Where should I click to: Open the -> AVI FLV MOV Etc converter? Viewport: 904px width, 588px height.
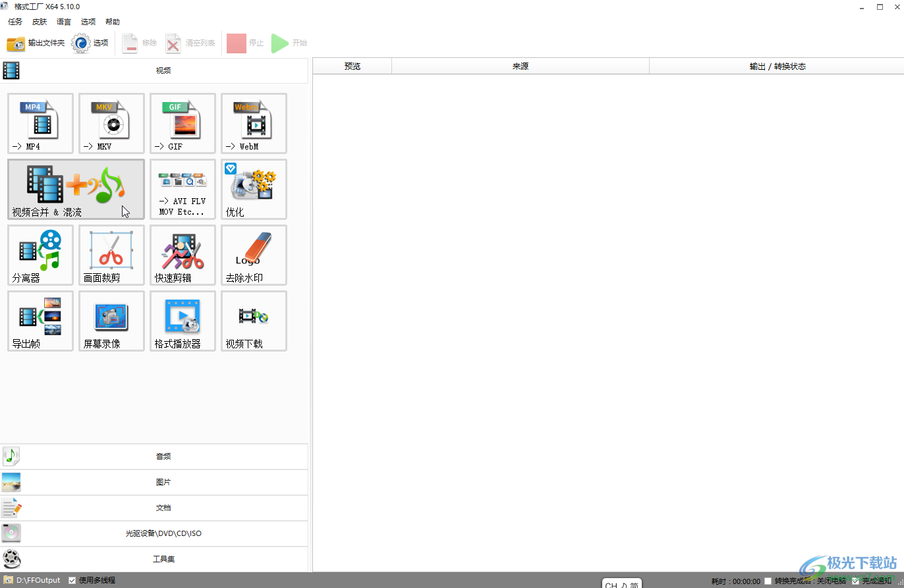coord(183,189)
